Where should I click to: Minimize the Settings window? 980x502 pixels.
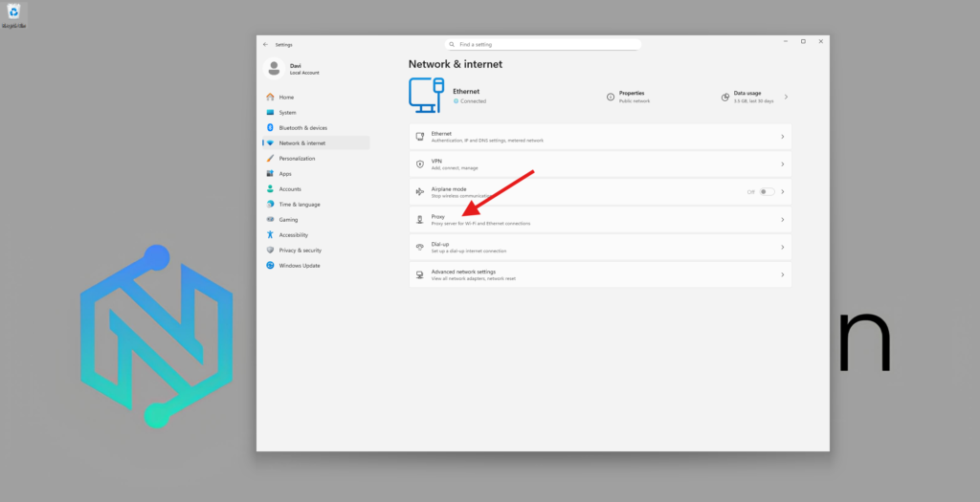pos(786,42)
